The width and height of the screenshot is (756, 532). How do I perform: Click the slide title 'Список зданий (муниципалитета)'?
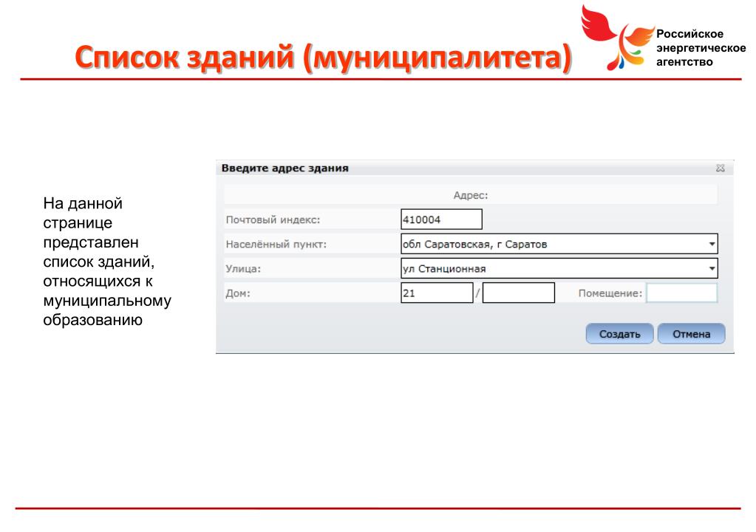pos(323,57)
